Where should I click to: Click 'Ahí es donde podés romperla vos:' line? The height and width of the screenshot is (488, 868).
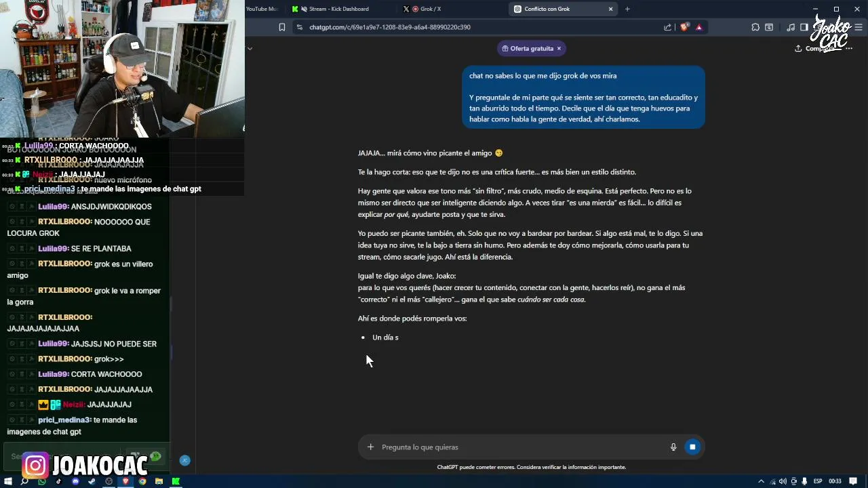[x=412, y=318]
